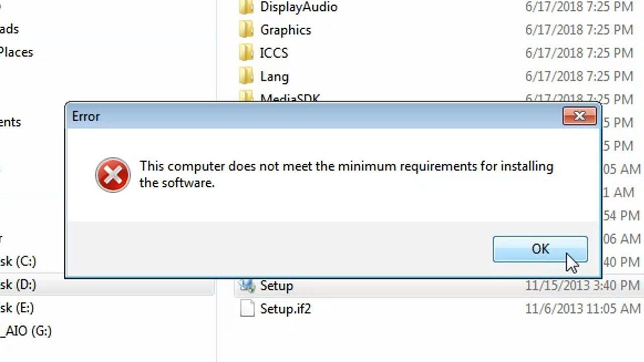
Task: Select the ICCS folder icon
Action: click(246, 53)
